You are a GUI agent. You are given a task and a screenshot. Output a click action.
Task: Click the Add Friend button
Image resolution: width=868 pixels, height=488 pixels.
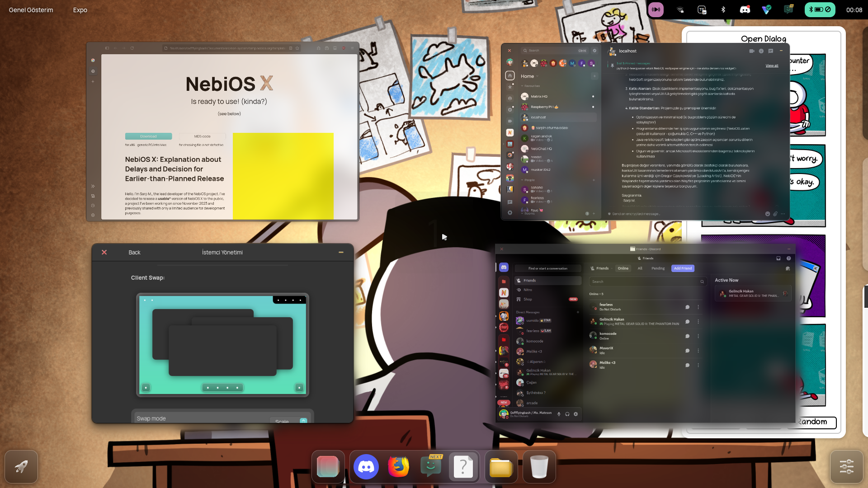tap(683, 268)
